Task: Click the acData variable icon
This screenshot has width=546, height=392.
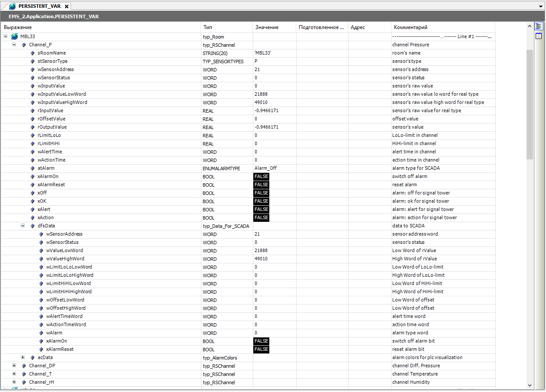Action: [x=32, y=357]
